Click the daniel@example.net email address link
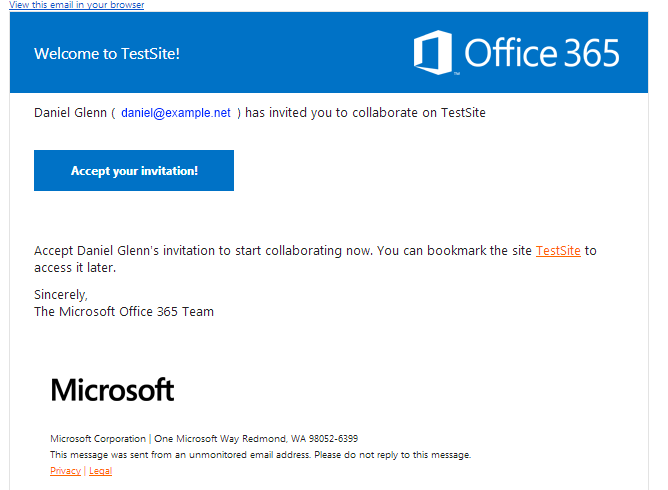Screen dimensions: 668x490 176,113
